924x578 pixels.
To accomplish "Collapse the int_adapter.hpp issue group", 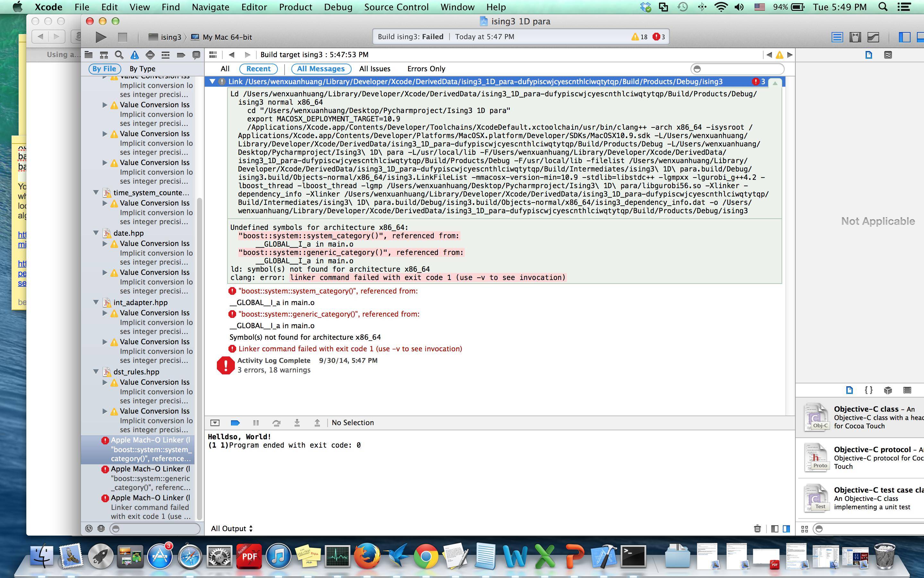I will click(96, 302).
